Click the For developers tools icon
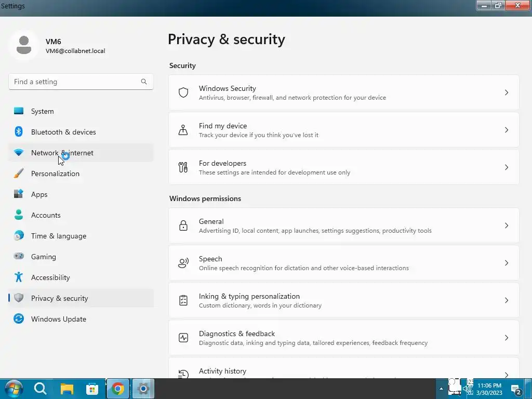 pos(183,167)
